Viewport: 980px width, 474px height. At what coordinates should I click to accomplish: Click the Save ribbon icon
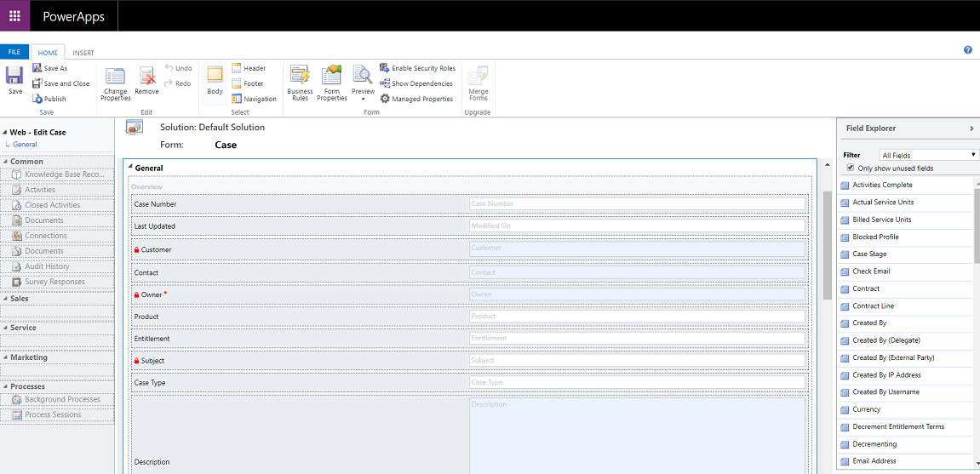point(14,77)
